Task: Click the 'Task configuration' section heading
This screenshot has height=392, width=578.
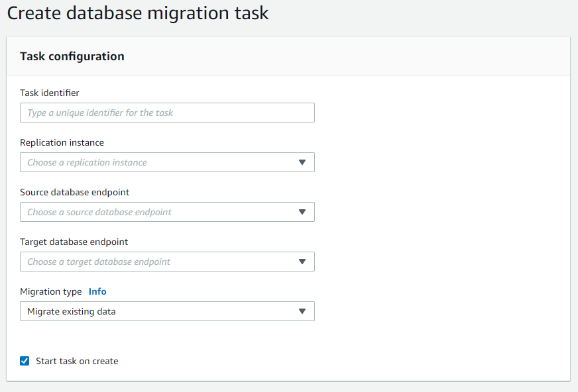Action: (x=72, y=56)
